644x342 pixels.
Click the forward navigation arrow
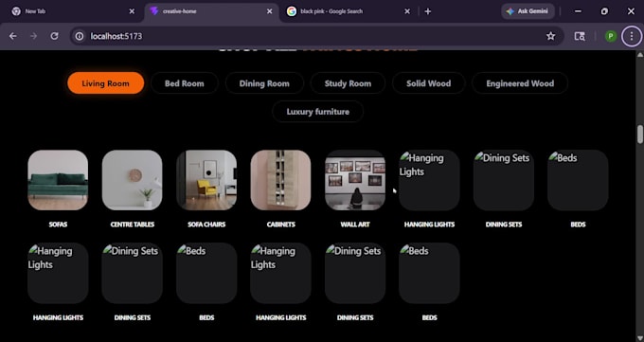34,36
